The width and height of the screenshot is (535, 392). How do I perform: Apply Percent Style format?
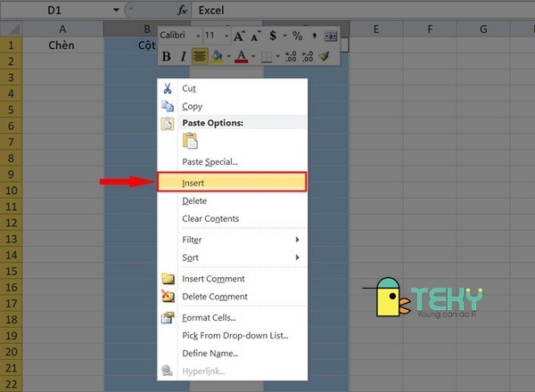point(298,36)
